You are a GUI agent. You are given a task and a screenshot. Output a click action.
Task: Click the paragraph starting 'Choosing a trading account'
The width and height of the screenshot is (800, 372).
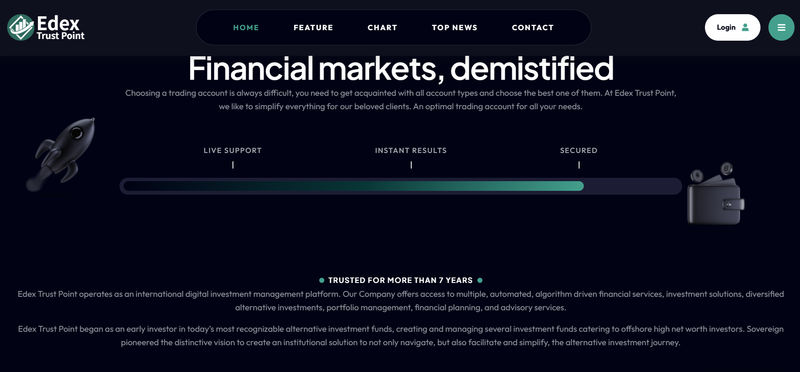(401, 101)
